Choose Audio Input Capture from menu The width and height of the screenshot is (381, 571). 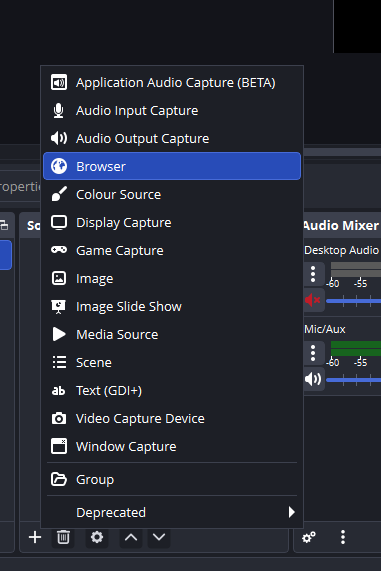pyautogui.click(x=172, y=111)
